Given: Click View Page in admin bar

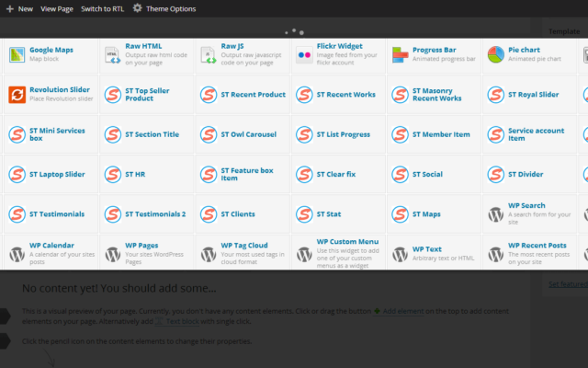Looking at the screenshot, I should (x=57, y=8).
